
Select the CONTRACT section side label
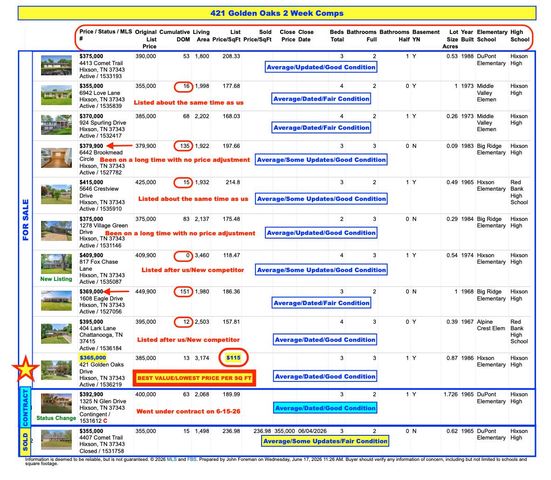(25, 407)
